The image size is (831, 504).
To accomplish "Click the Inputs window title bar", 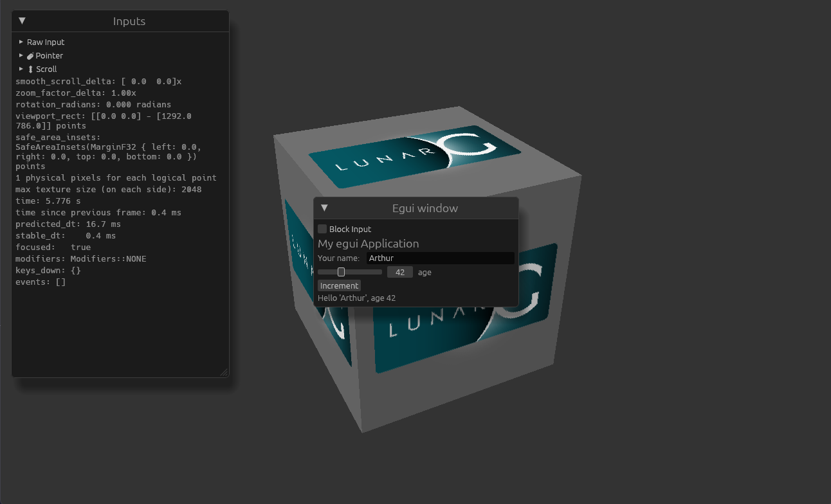I will click(x=120, y=21).
